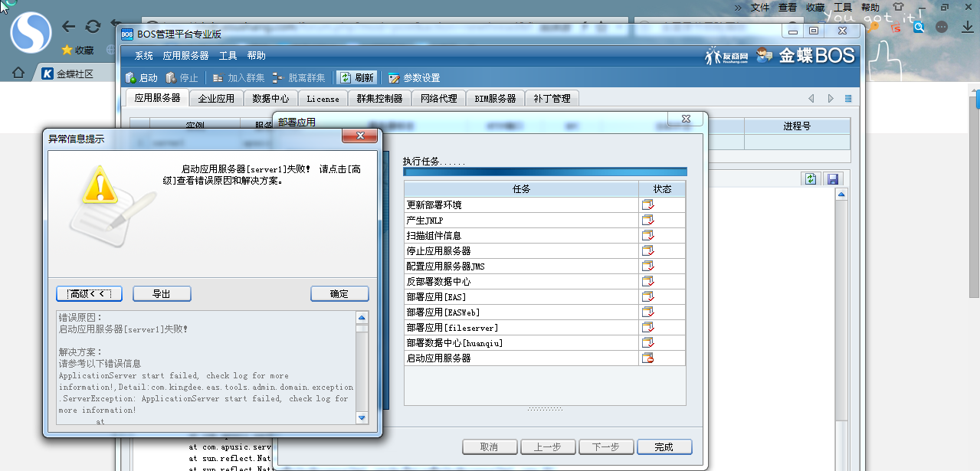Click status icon for 更新部署环境 task
This screenshot has width=980, height=471.
coord(648,204)
